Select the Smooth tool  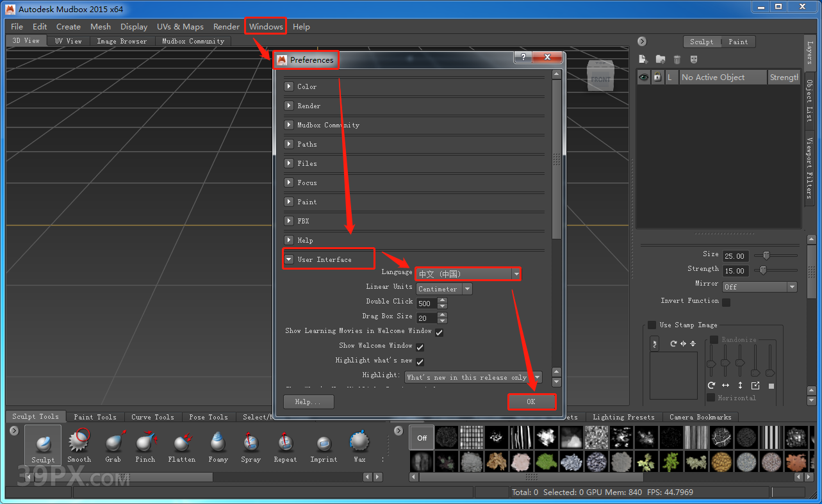point(79,442)
